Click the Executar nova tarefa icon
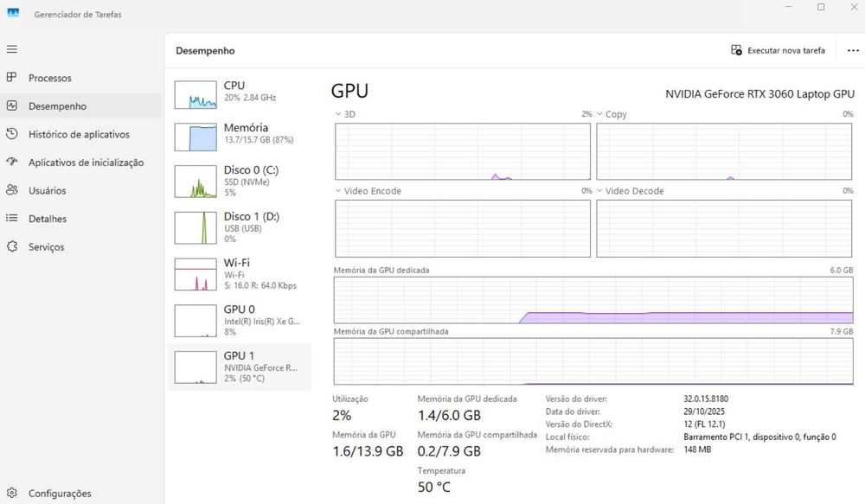The image size is (865, 504). pos(736,50)
